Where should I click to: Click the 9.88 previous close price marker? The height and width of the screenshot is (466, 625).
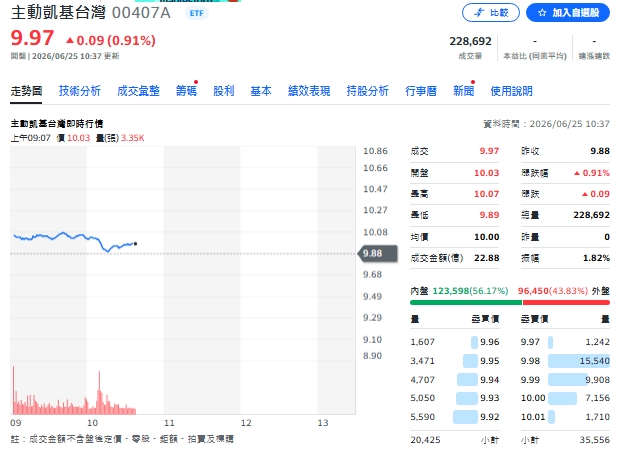click(x=378, y=254)
